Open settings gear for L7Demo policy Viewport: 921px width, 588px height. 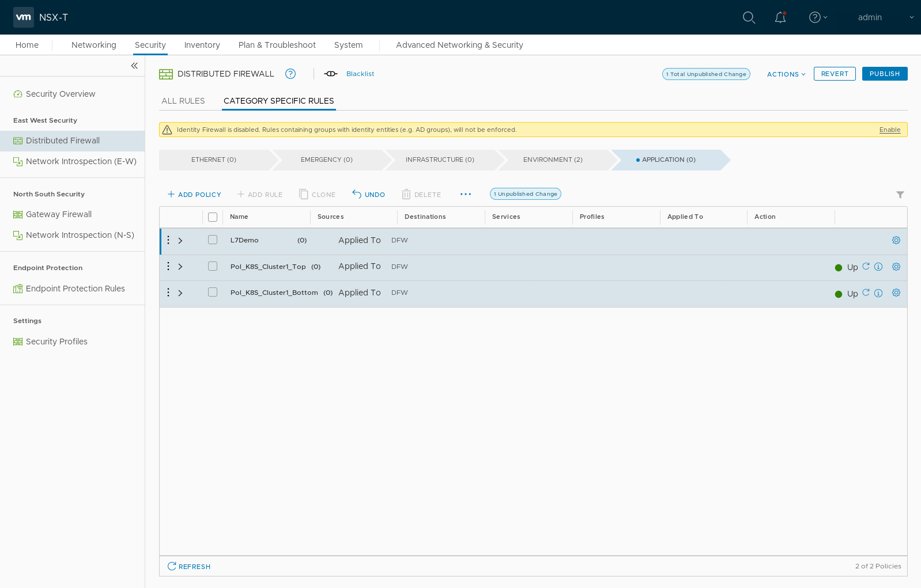(896, 240)
